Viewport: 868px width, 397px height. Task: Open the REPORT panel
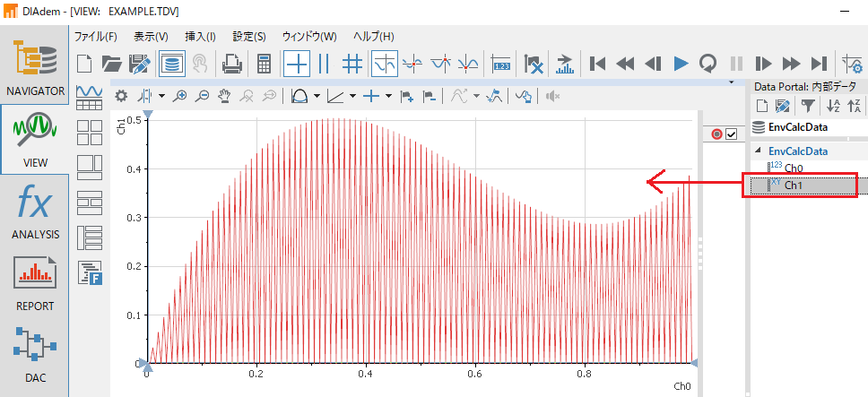tap(35, 280)
